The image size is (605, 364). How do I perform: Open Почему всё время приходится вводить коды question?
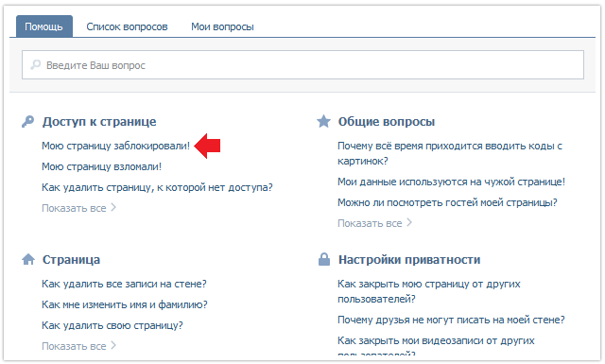(450, 153)
